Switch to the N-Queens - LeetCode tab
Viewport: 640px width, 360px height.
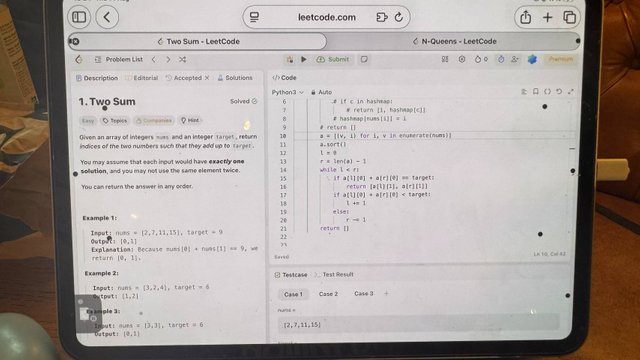click(x=454, y=41)
